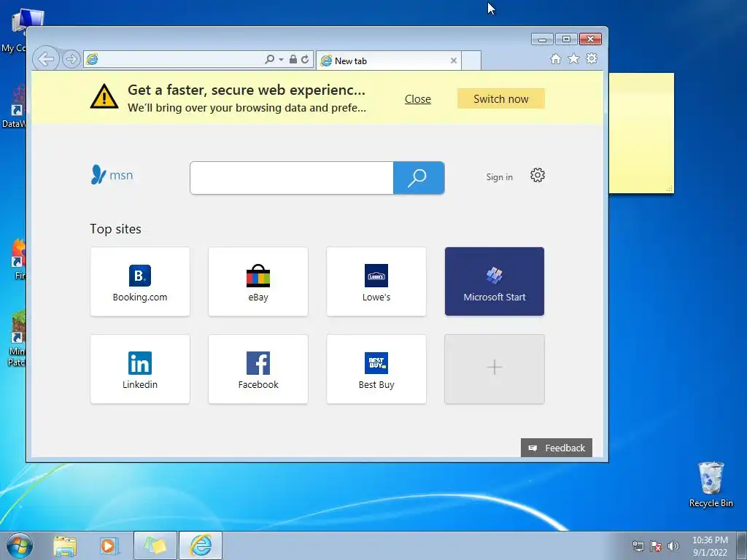Close the New tab tab

(x=454, y=61)
